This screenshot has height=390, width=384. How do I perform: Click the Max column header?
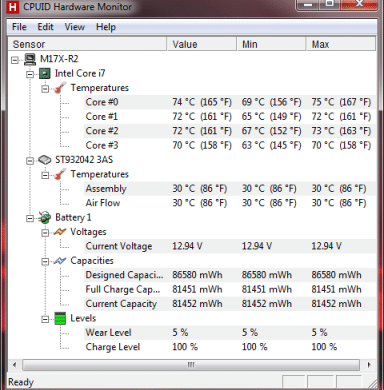click(x=341, y=44)
